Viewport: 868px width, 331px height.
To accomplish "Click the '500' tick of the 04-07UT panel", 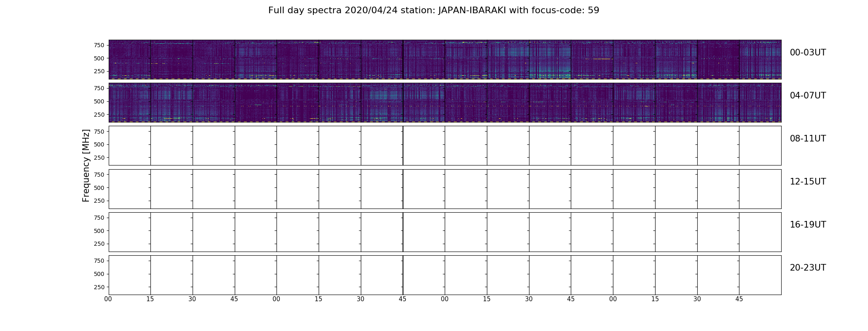I will tap(99, 101).
